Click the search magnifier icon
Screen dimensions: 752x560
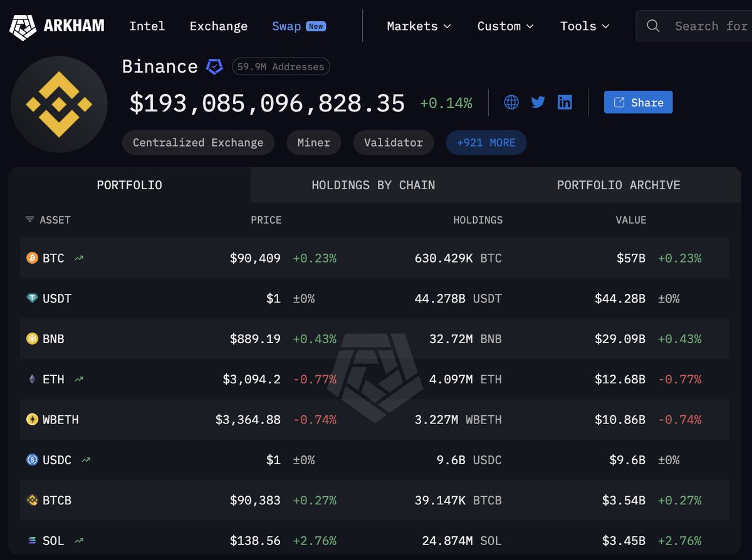(653, 26)
